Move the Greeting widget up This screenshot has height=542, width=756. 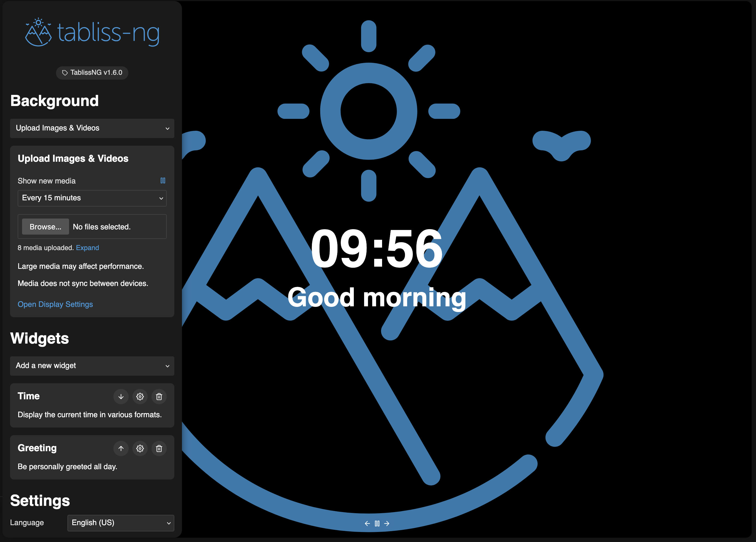[121, 448]
